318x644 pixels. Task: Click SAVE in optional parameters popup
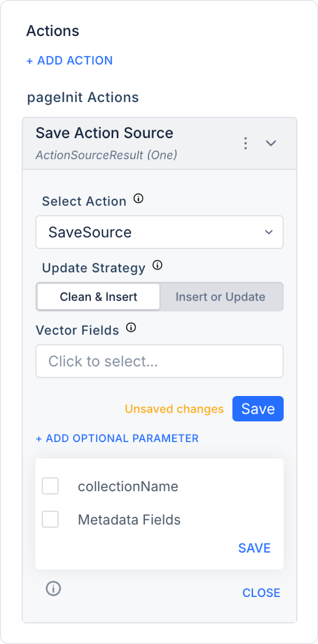tap(254, 548)
